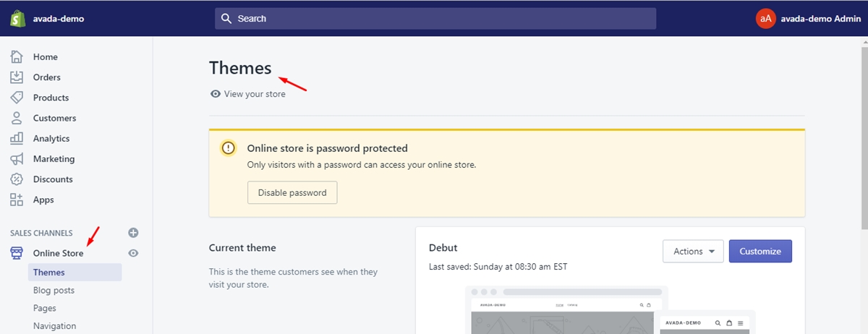Expand the Actions dropdown for Debut theme
This screenshot has height=334, width=868.
click(694, 252)
